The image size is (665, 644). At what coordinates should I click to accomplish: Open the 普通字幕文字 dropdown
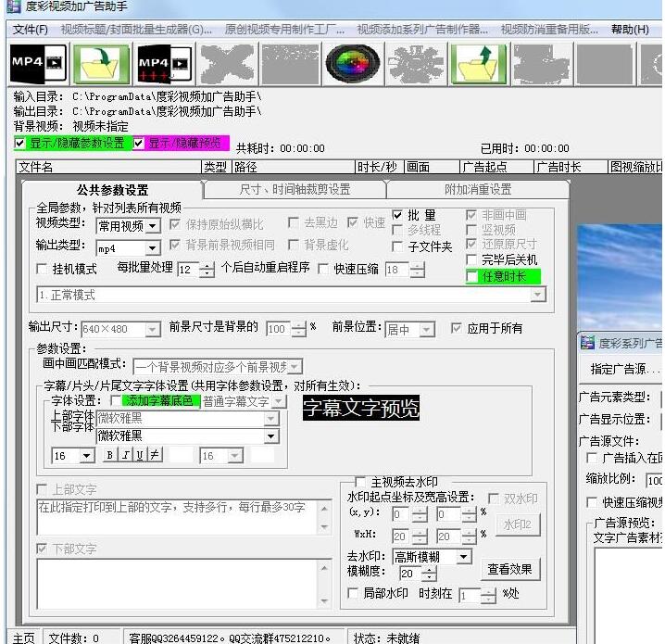coord(279,401)
